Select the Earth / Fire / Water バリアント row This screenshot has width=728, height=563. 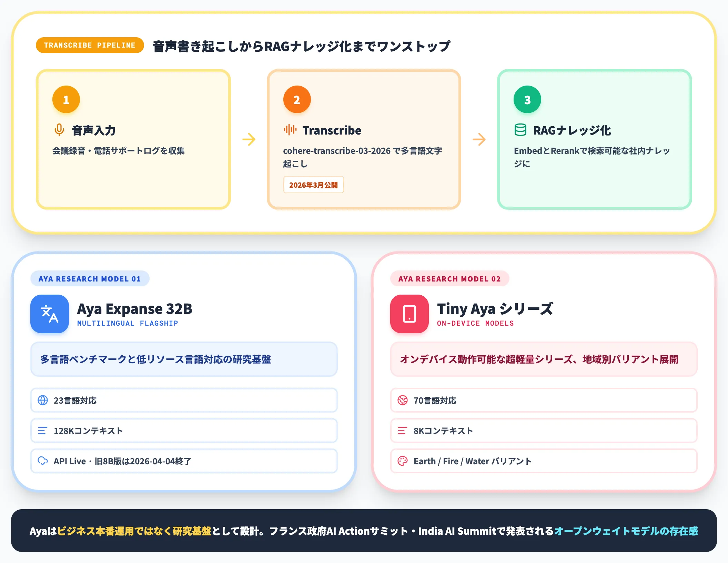tap(544, 461)
